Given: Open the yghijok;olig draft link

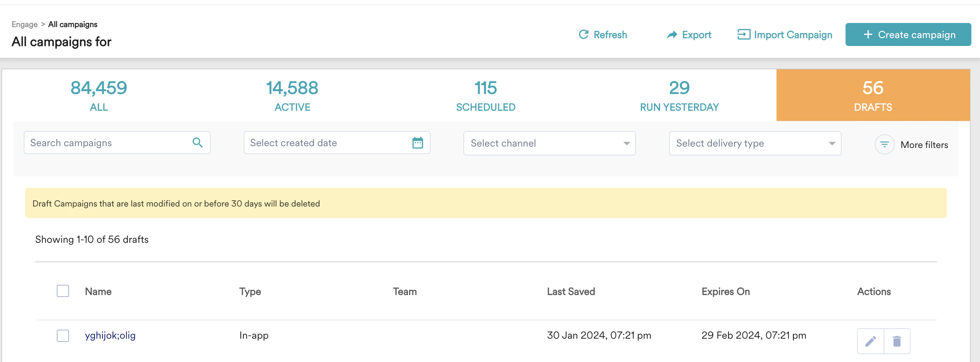Looking at the screenshot, I should coord(110,335).
